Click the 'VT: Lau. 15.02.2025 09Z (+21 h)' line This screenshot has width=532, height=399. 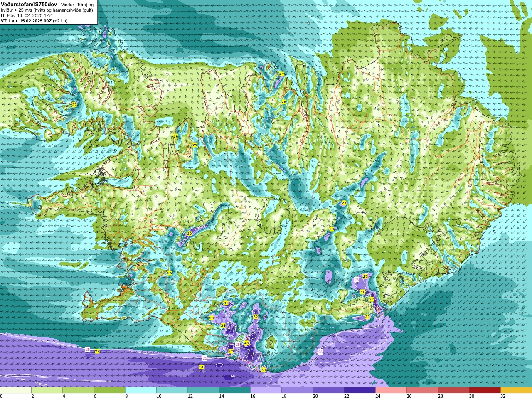pos(34,20)
